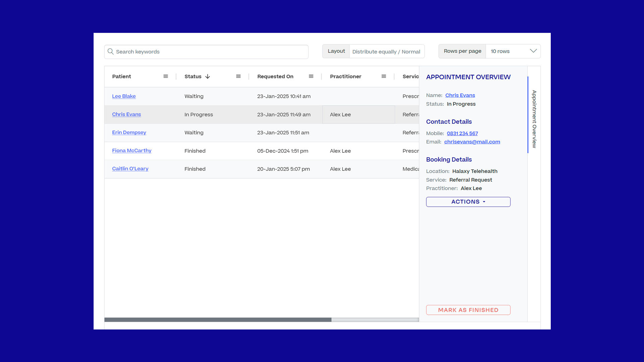Open the ACTIONS dropdown button
Image resolution: width=644 pixels, height=362 pixels.
[468, 202]
